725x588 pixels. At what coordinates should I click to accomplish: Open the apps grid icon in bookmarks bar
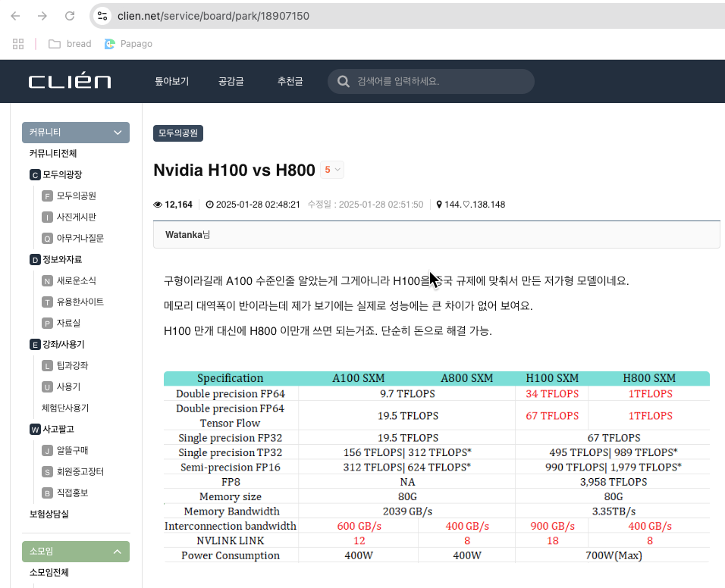click(x=18, y=44)
